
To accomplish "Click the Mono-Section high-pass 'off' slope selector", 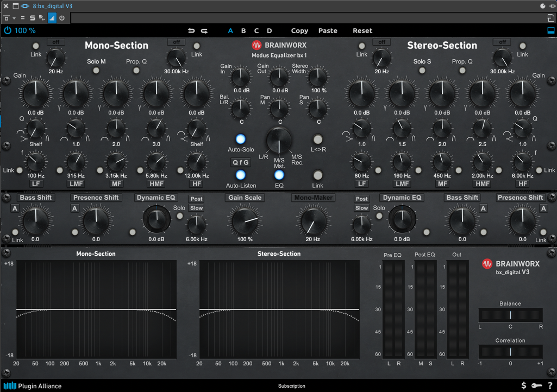I will (55, 42).
